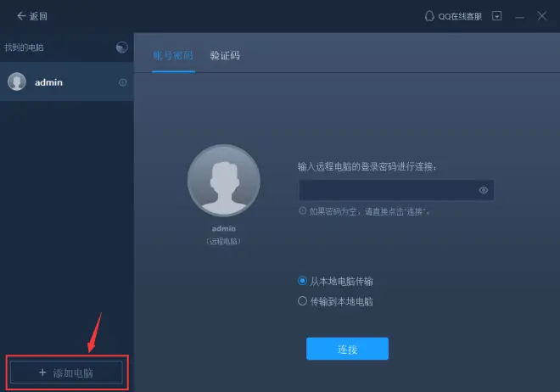The height and width of the screenshot is (392, 560).
Task: Focus the remote password input field
Action: [396, 190]
